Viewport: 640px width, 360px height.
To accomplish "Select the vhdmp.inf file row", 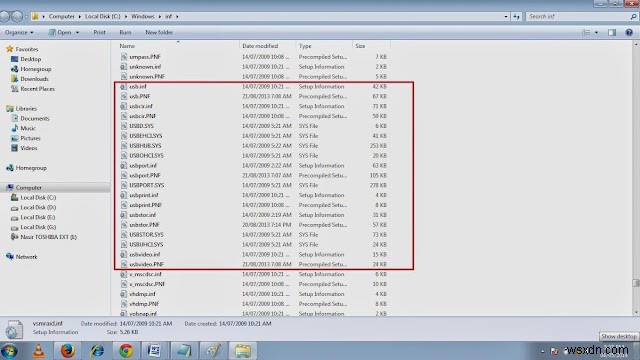I will (x=253, y=294).
